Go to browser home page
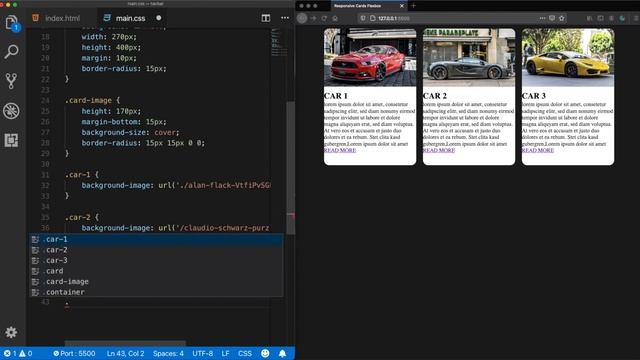 pos(335,18)
